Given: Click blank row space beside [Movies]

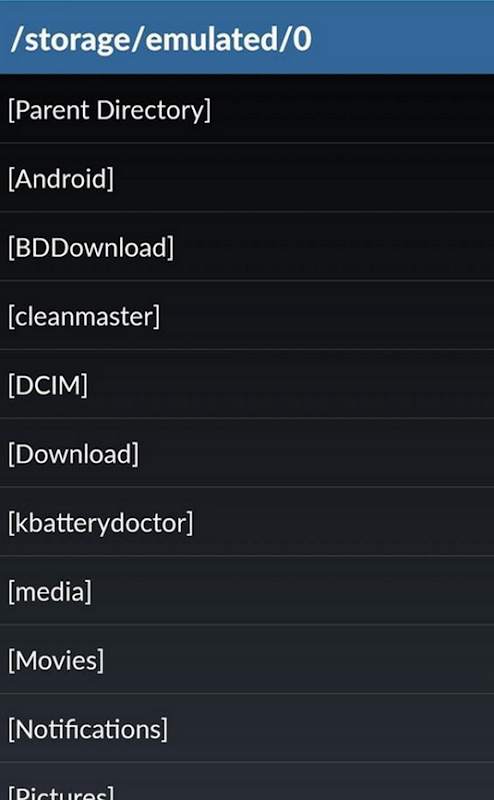Looking at the screenshot, I should pos(299,660).
